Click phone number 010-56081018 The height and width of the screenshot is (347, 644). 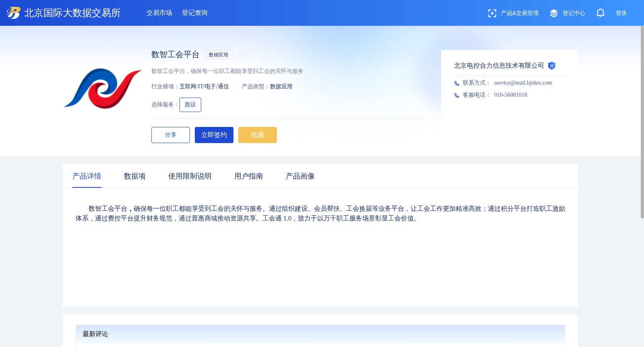coord(511,95)
